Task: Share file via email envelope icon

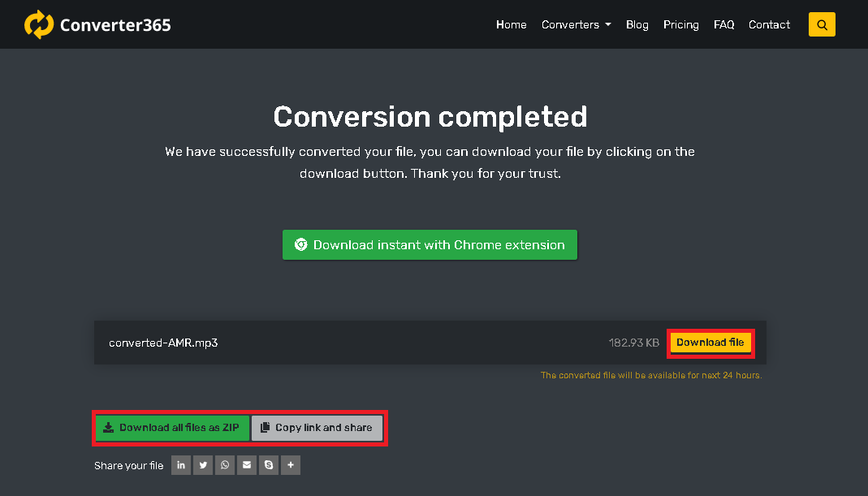Action: coord(247,465)
